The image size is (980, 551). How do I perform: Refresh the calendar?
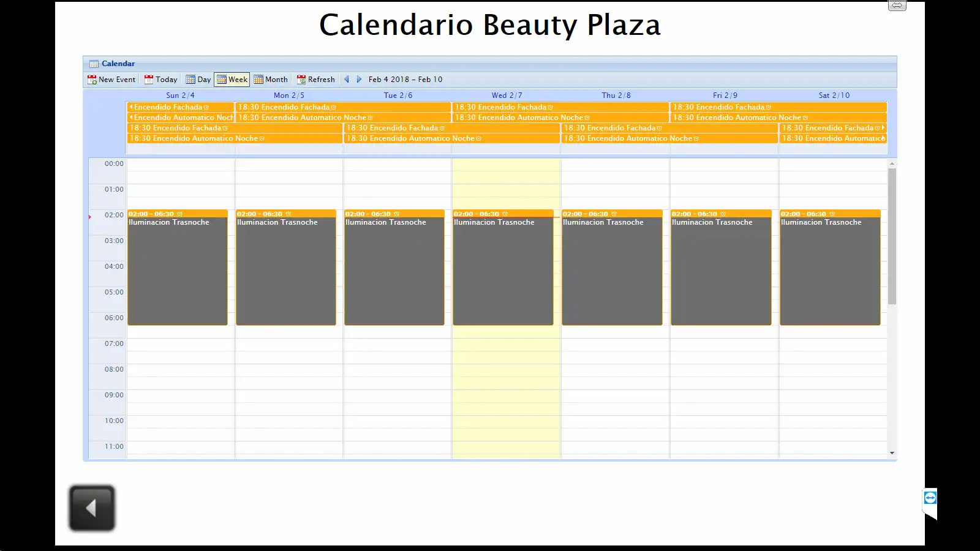(315, 80)
